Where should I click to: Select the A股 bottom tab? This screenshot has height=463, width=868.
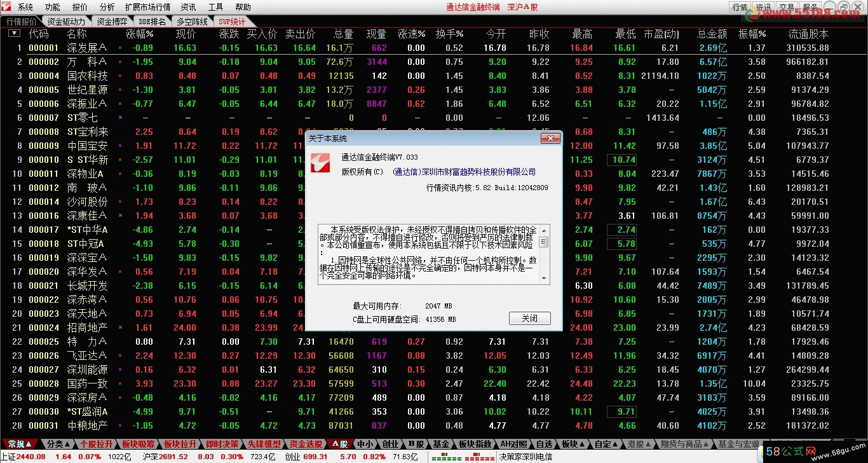(x=340, y=444)
